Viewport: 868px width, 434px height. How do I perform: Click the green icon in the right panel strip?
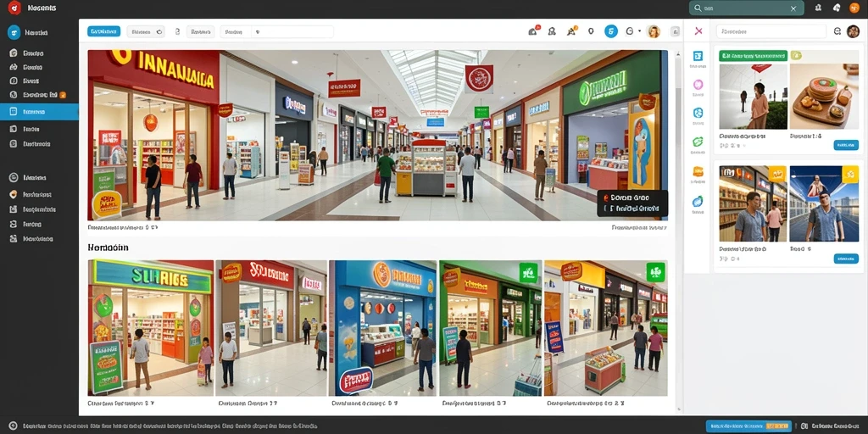698,142
